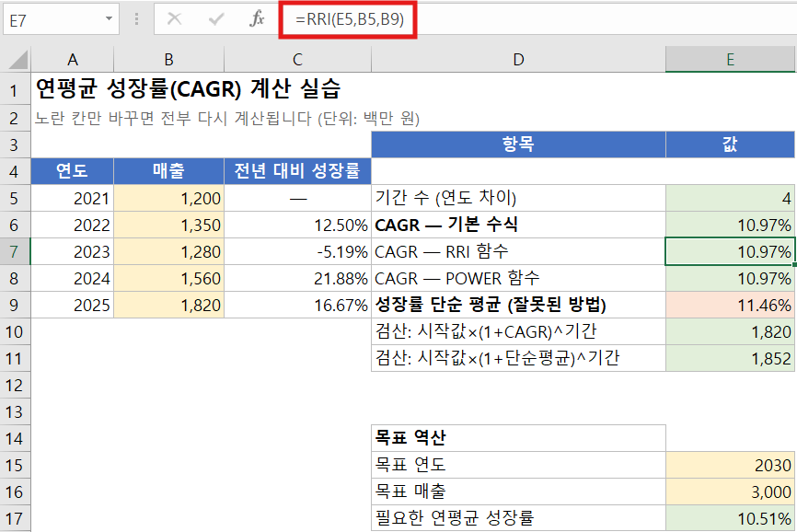Select row 17 header
The width and height of the screenshot is (797, 532).
[x=15, y=519]
